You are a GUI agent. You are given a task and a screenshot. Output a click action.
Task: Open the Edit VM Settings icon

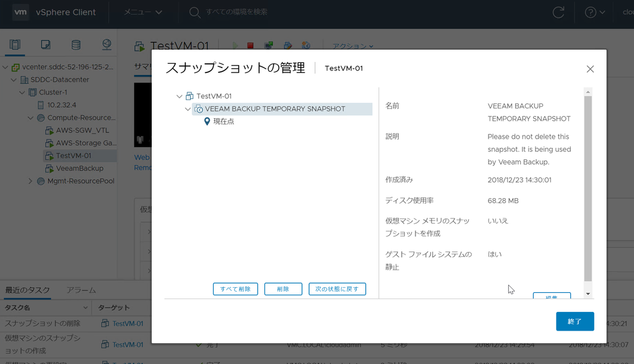pyautogui.click(x=288, y=45)
